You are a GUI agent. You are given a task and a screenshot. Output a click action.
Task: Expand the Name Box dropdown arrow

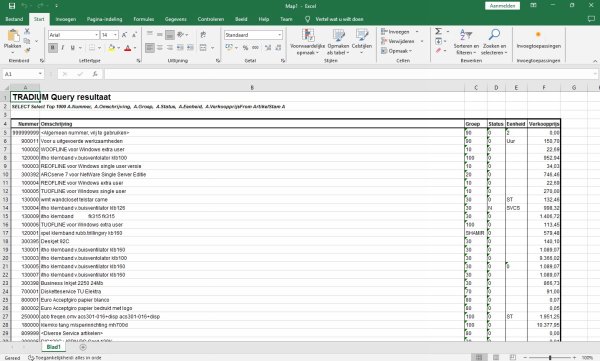coord(40,74)
